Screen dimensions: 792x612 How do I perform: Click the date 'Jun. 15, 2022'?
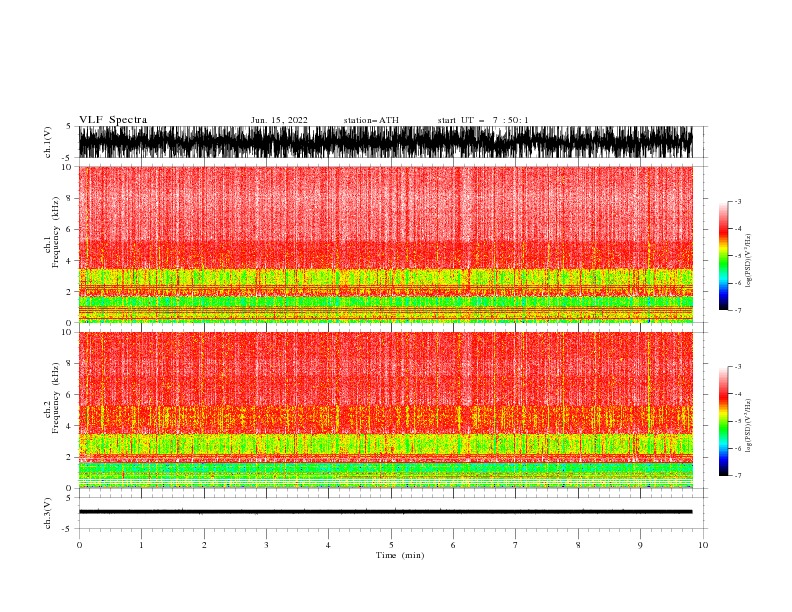(279, 120)
